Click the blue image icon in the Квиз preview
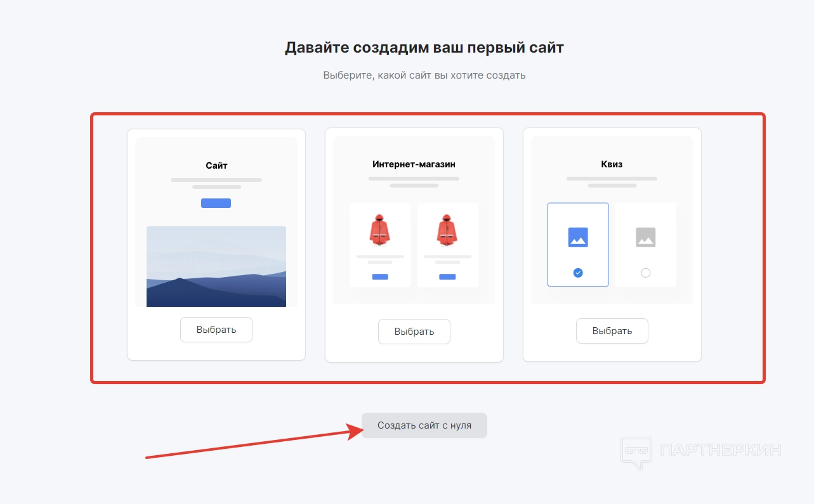814x504 pixels. coord(578,237)
